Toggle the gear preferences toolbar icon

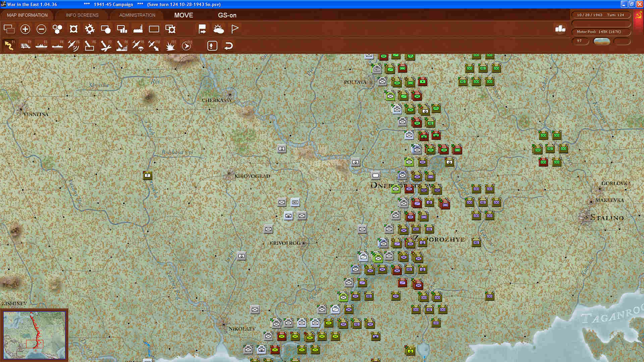tap(90, 29)
